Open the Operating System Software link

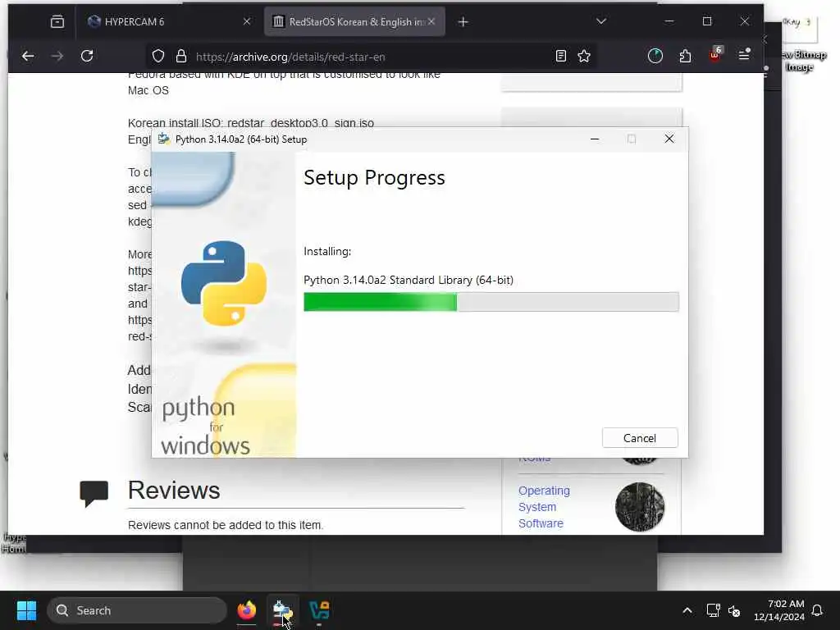(x=544, y=507)
